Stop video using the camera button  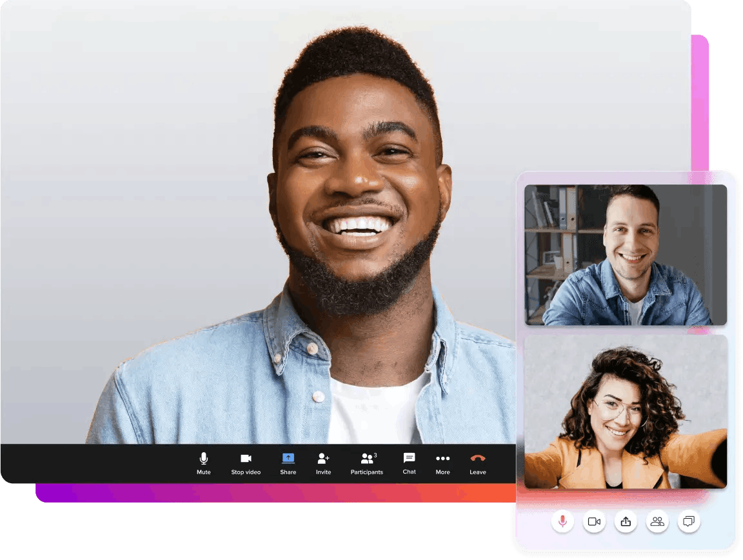coord(246,463)
